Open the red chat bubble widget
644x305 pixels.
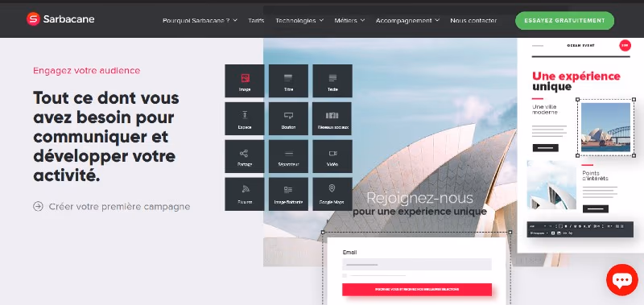pyautogui.click(x=621, y=280)
